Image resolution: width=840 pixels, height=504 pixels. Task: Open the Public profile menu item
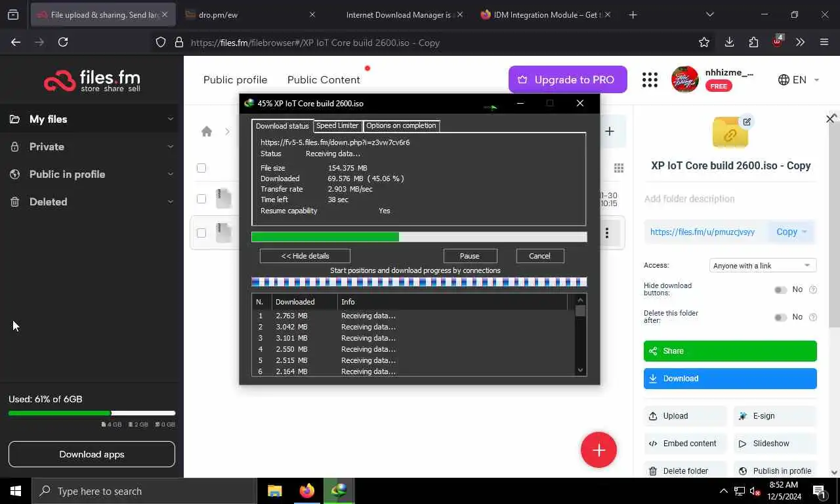[x=235, y=79]
